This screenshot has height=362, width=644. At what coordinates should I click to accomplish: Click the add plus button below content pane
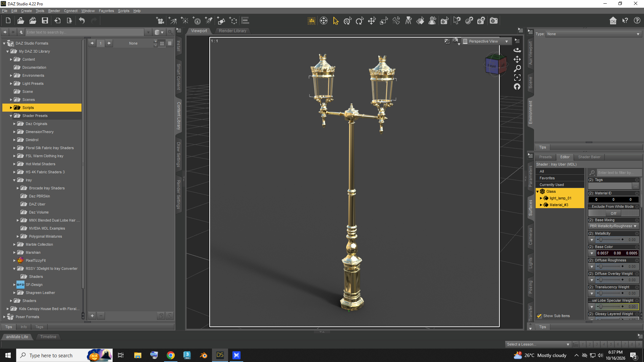coord(92,315)
